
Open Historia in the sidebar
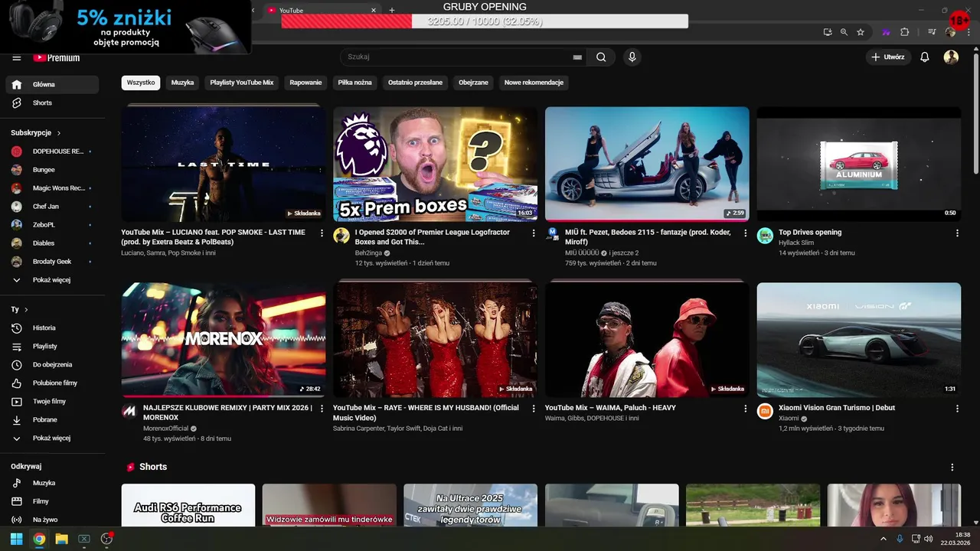[52, 328]
